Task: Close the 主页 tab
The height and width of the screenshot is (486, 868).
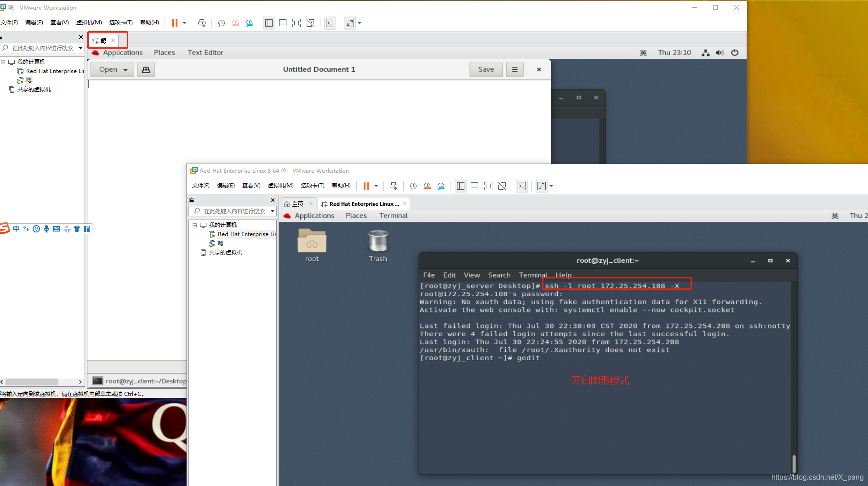Action: click(311, 203)
